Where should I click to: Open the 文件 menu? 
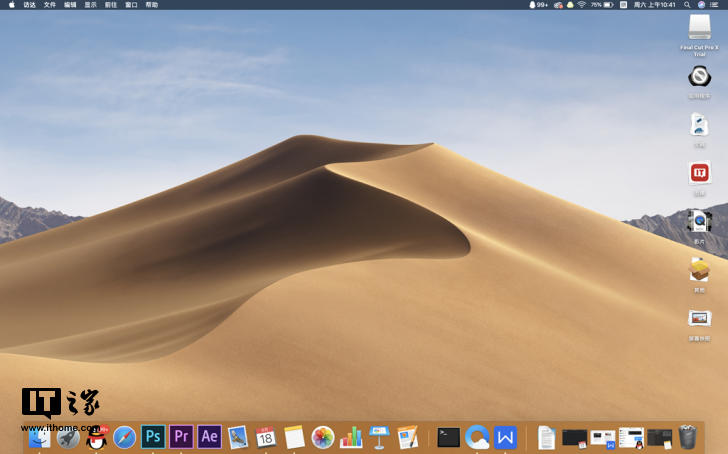pos(50,5)
